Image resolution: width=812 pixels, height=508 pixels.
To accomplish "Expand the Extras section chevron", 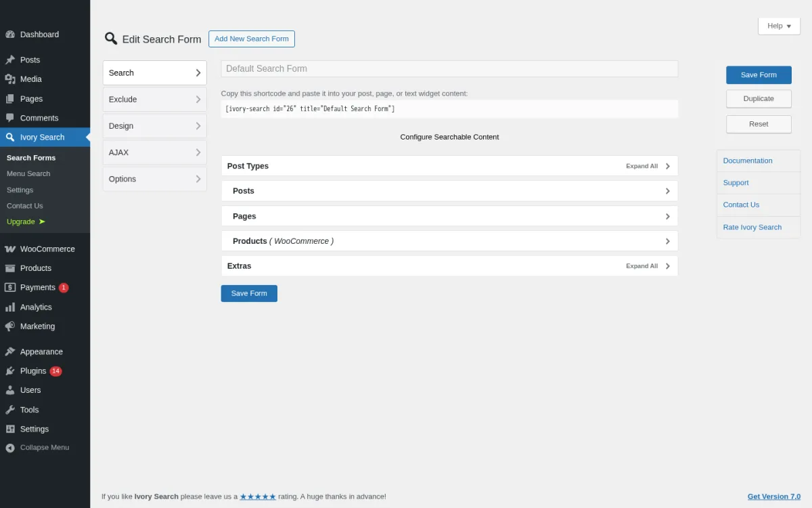I will (667, 266).
